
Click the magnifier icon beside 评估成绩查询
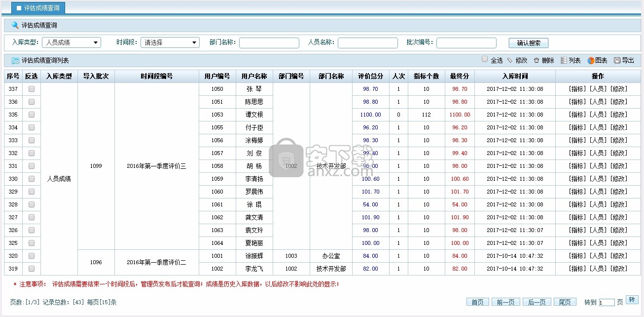pyautogui.click(x=15, y=25)
